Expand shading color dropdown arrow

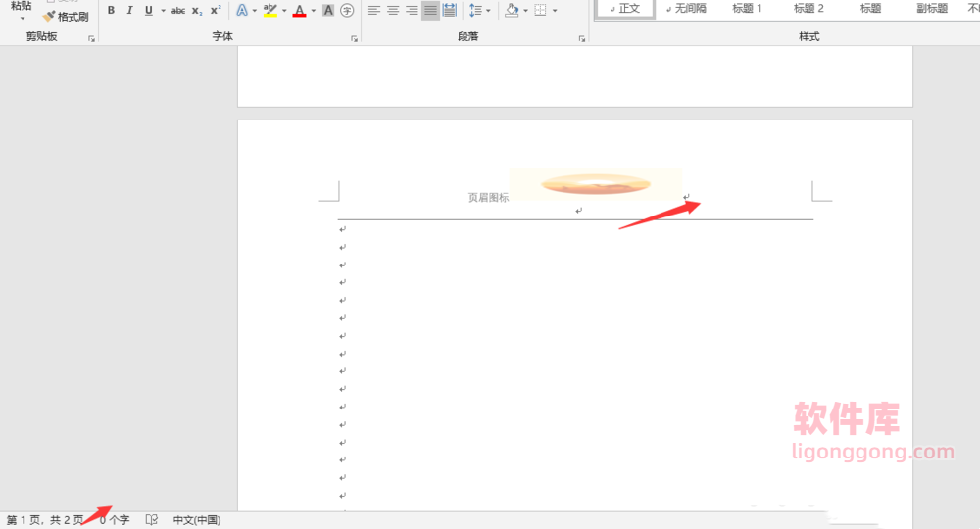(525, 11)
